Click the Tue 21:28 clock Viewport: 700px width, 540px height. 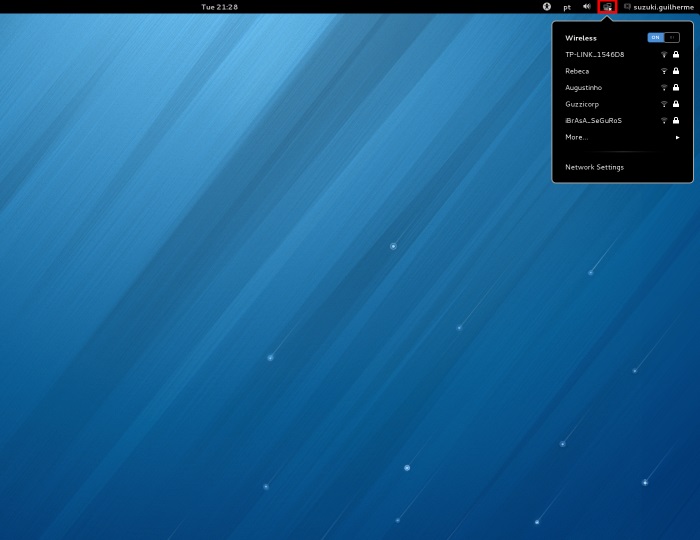219,7
